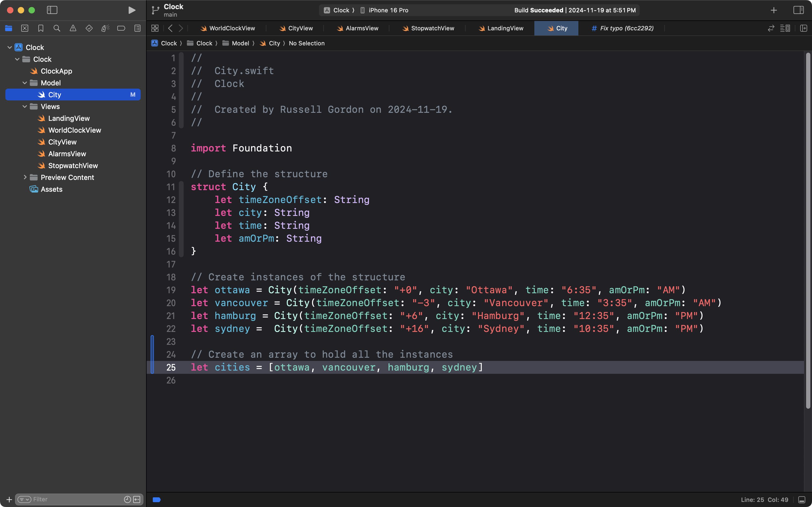
Task: Open the Find navigator magnifier icon
Action: click(x=57, y=28)
